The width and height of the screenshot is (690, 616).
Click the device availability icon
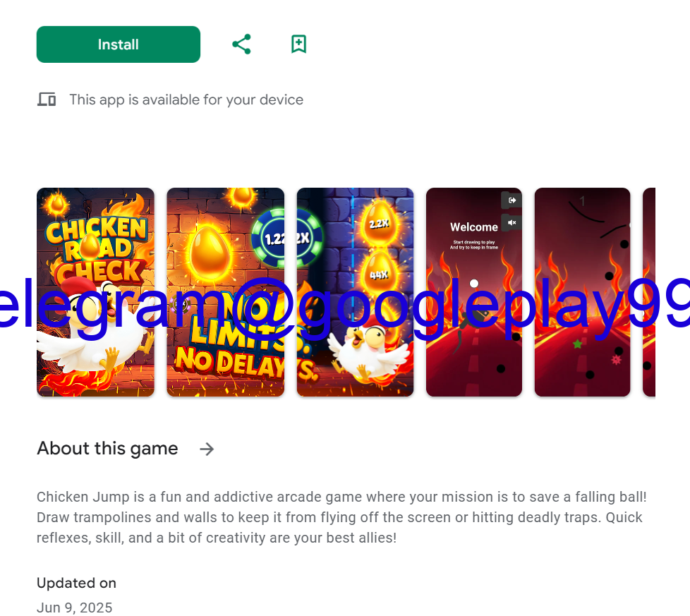click(46, 99)
